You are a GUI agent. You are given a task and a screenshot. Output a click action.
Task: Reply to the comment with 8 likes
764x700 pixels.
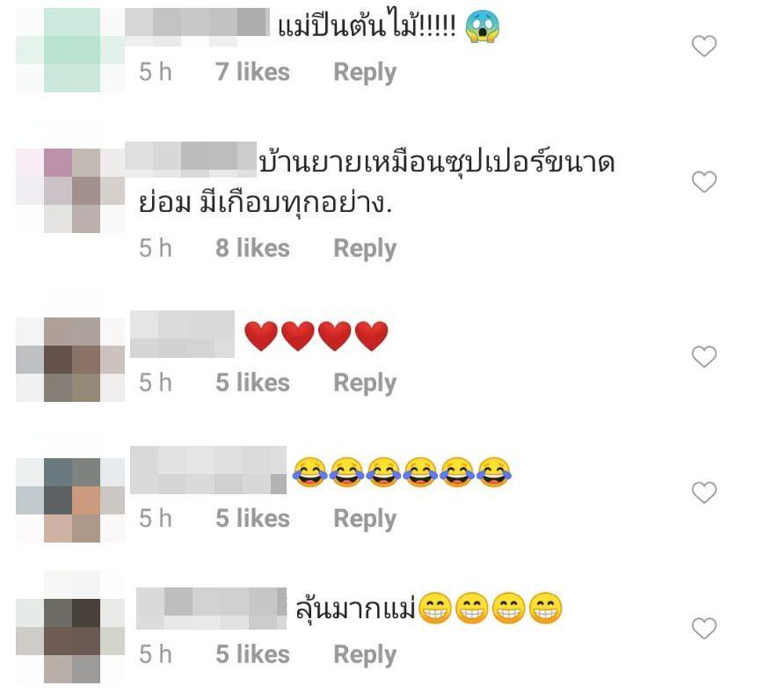pos(365,249)
